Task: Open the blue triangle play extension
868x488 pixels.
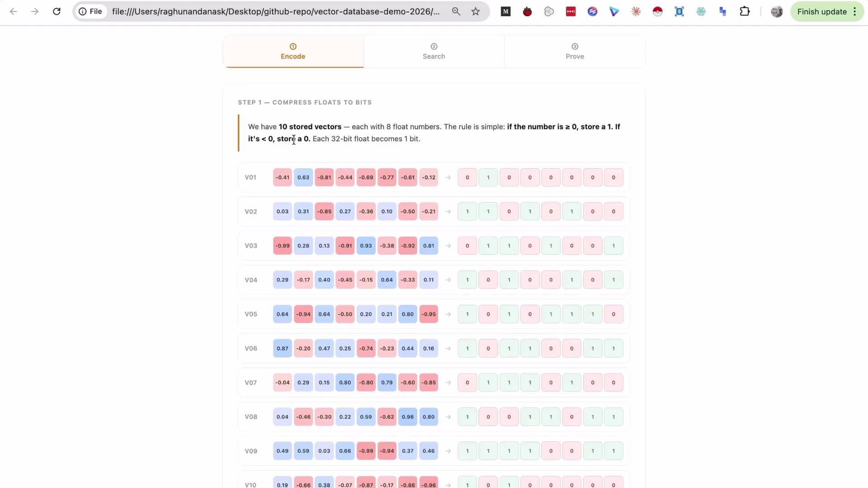Action: click(614, 12)
